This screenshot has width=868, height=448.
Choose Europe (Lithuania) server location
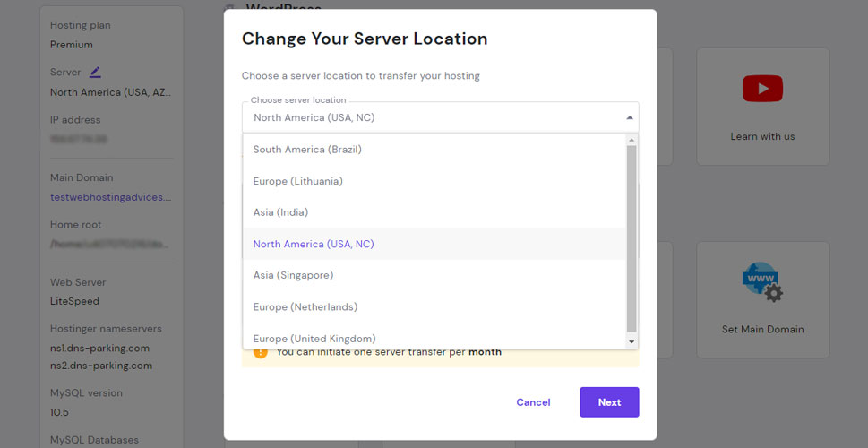coord(434,181)
